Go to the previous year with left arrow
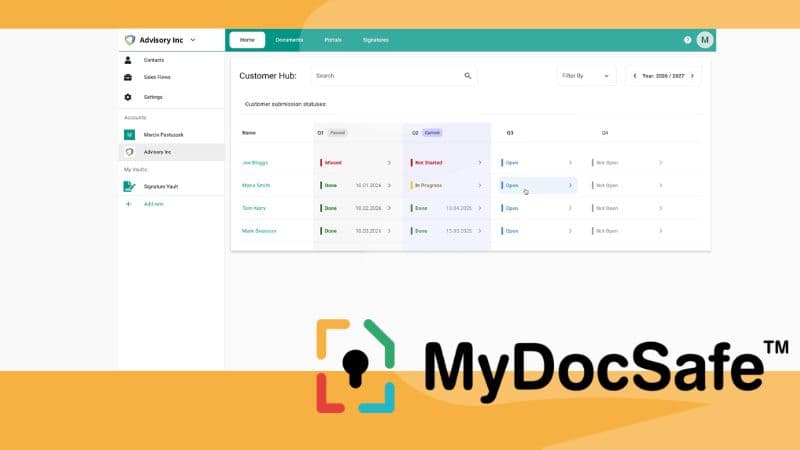Viewport: 800px width, 450px height. coord(635,76)
